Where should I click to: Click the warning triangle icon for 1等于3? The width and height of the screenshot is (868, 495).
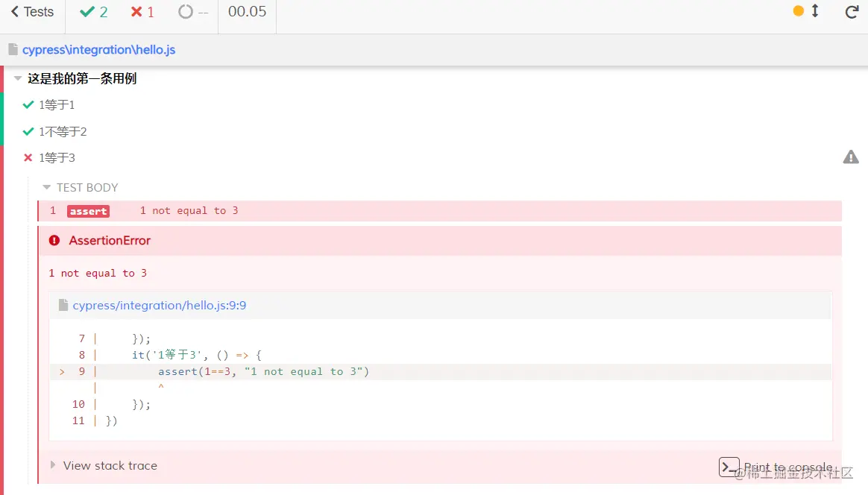[x=851, y=157]
